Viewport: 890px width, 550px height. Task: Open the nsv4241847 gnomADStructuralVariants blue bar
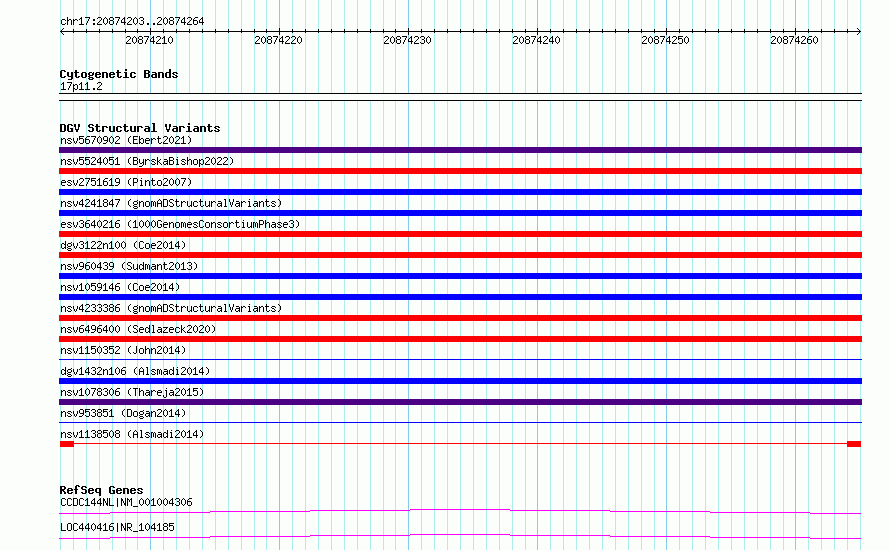click(460, 213)
